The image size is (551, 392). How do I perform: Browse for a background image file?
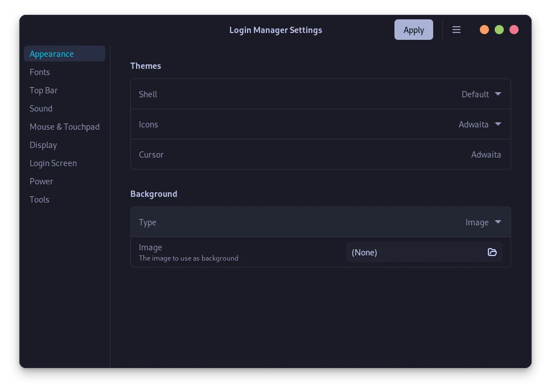pos(492,252)
